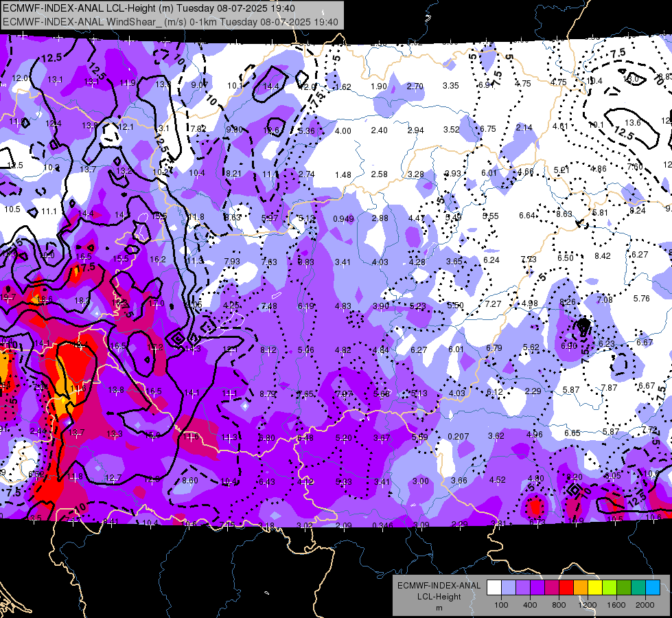The width and height of the screenshot is (672, 618).
Task: Click the ECMWF-INDEX-ANAL legend title
Action: [439, 586]
